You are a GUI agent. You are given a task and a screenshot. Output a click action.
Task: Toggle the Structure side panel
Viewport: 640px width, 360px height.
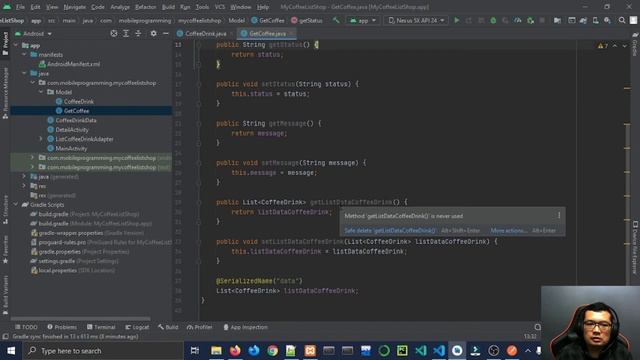pos(5,210)
